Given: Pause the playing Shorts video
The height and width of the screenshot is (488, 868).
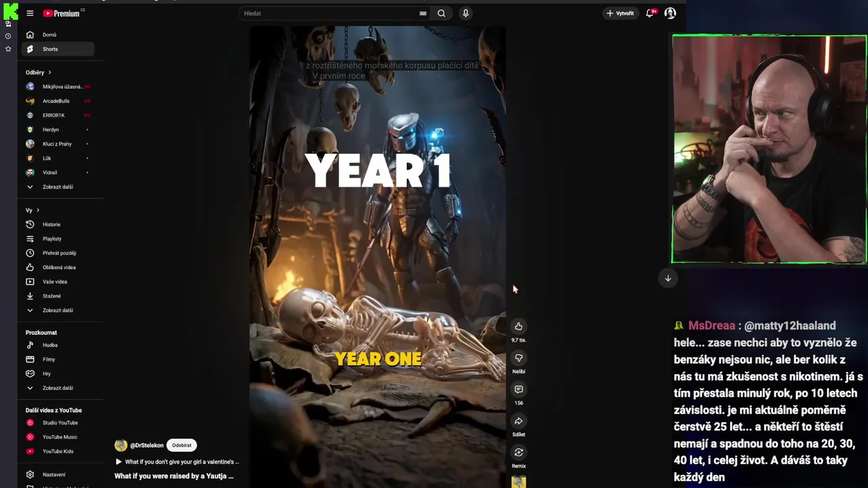Looking at the screenshot, I should tap(378, 258).
